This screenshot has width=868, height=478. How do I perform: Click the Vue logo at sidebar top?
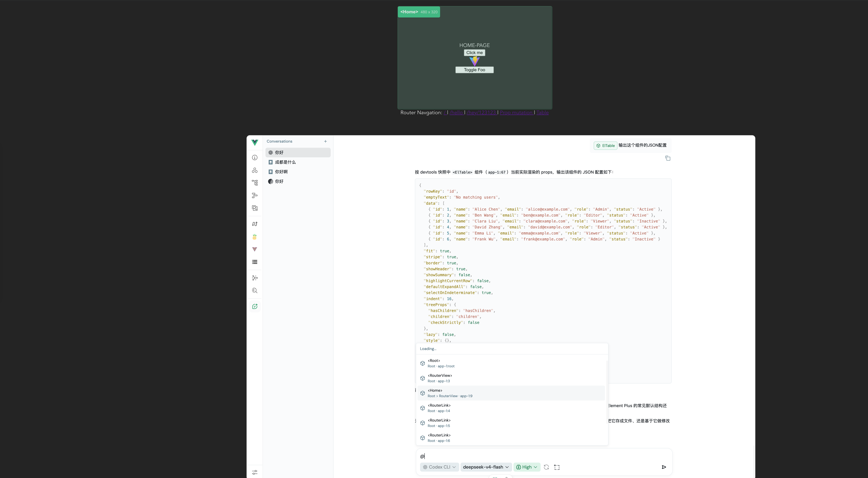pyautogui.click(x=255, y=142)
